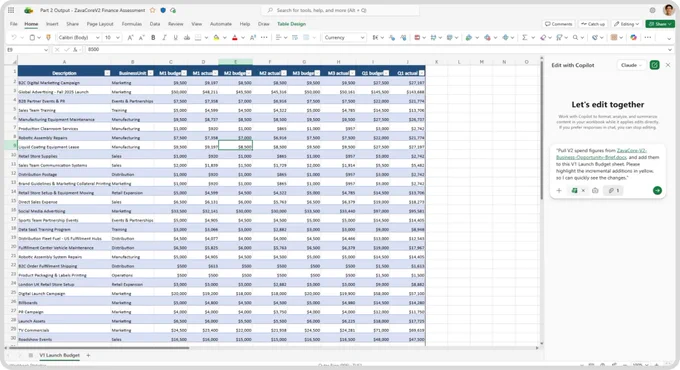Toggle Underline formatting
Screen dimensions: 680x370
pyautogui.click(x=176, y=38)
